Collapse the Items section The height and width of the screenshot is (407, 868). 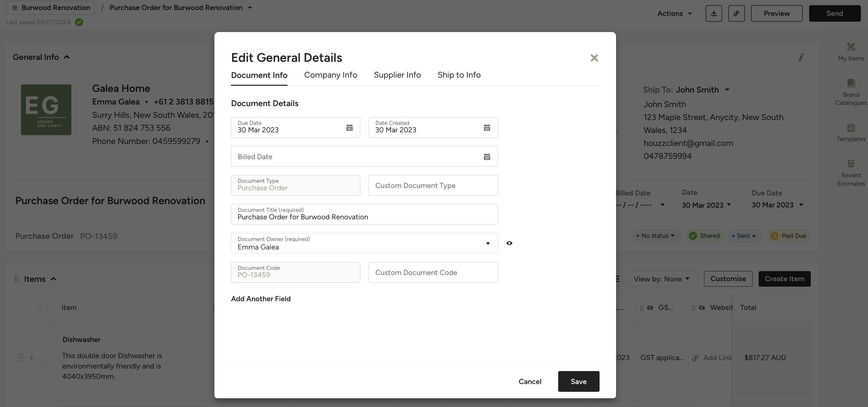tap(53, 279)
